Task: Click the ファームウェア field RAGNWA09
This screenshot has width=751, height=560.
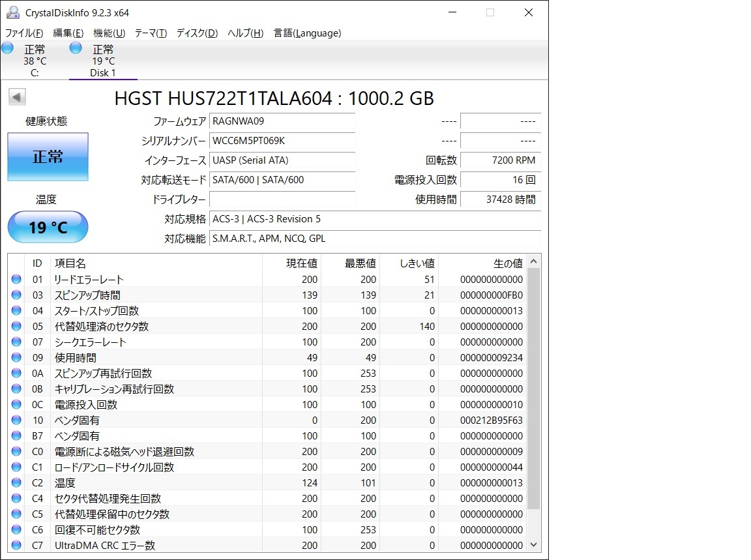Action: pos(282,121)
